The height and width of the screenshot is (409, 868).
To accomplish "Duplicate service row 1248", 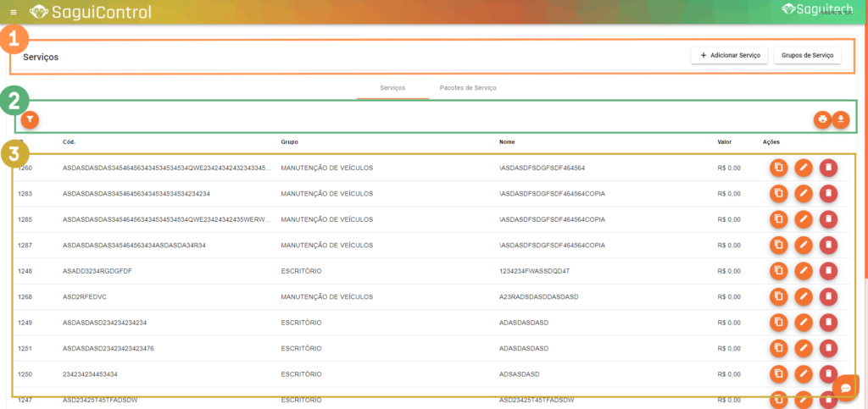I will (778, 271).
